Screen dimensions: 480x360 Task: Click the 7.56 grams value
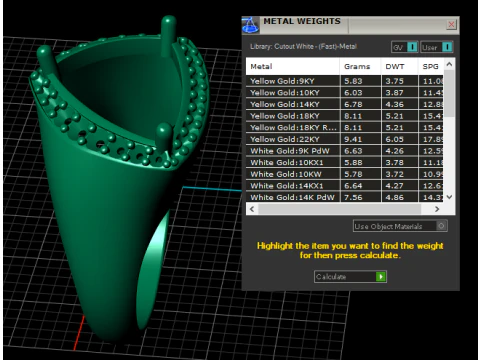(353, 197)
